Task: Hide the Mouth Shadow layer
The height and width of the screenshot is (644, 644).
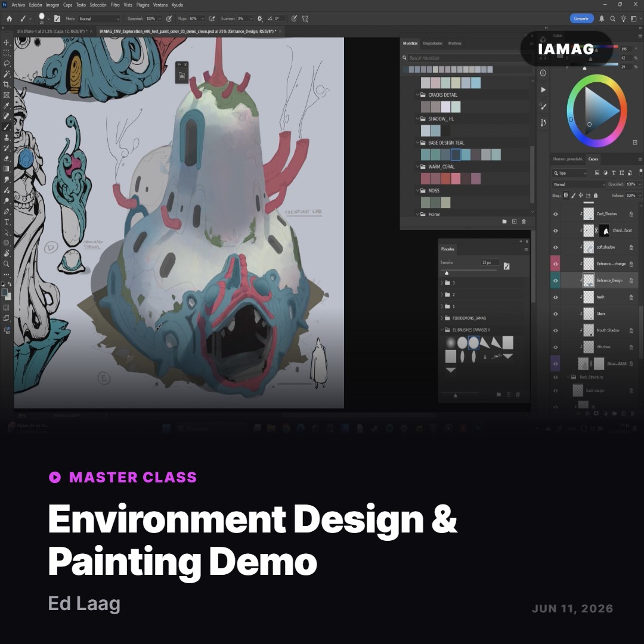Action: 555,330
